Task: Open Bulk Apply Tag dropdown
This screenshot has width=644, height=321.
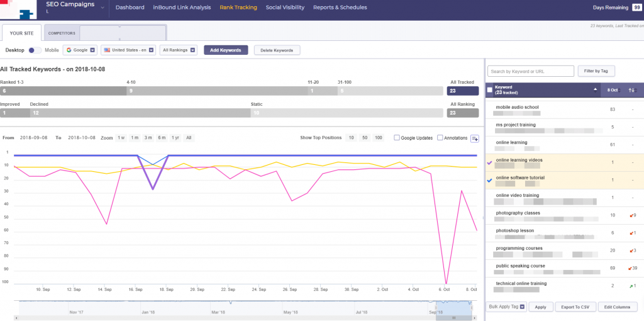Action: pyautogui.click(x=506, y=307)
